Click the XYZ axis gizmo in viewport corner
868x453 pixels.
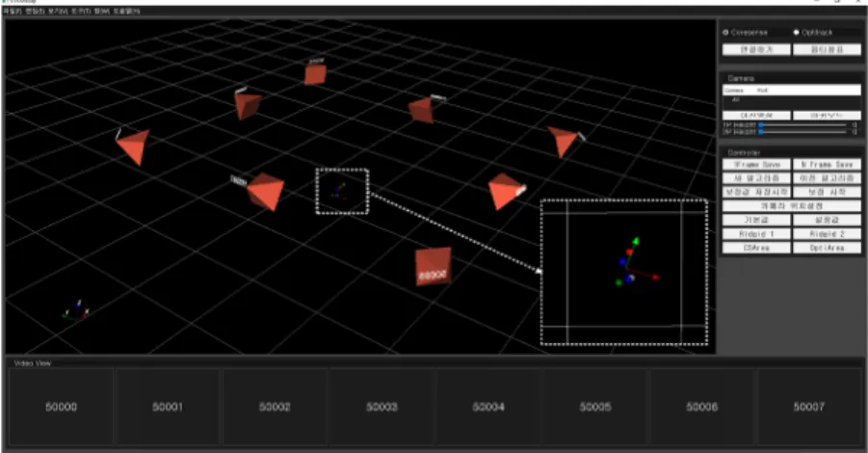[x=76, y=311]
